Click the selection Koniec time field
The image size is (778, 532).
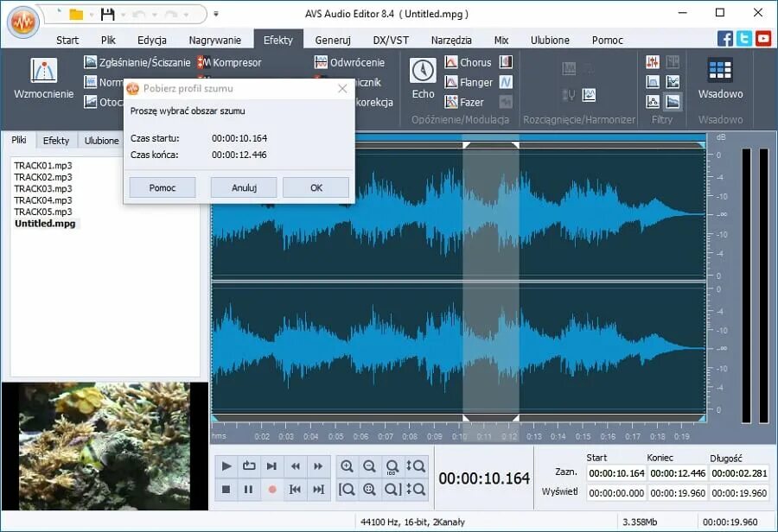678,473
